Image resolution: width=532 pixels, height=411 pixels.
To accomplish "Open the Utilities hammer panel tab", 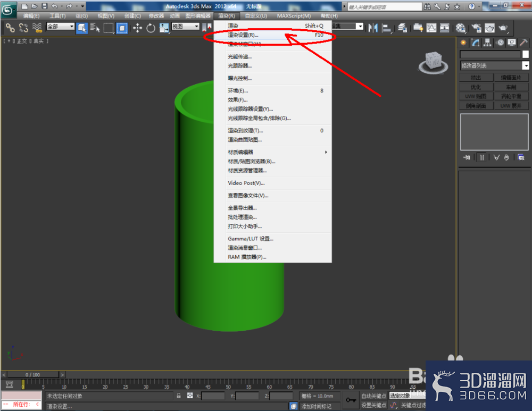I will click(x=523, y=43).
